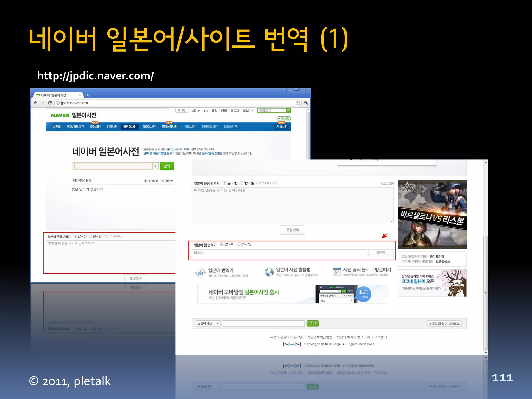Open the 중국어사전 menu item
Viewport: 532px width, 399px height.
[149, 127]
